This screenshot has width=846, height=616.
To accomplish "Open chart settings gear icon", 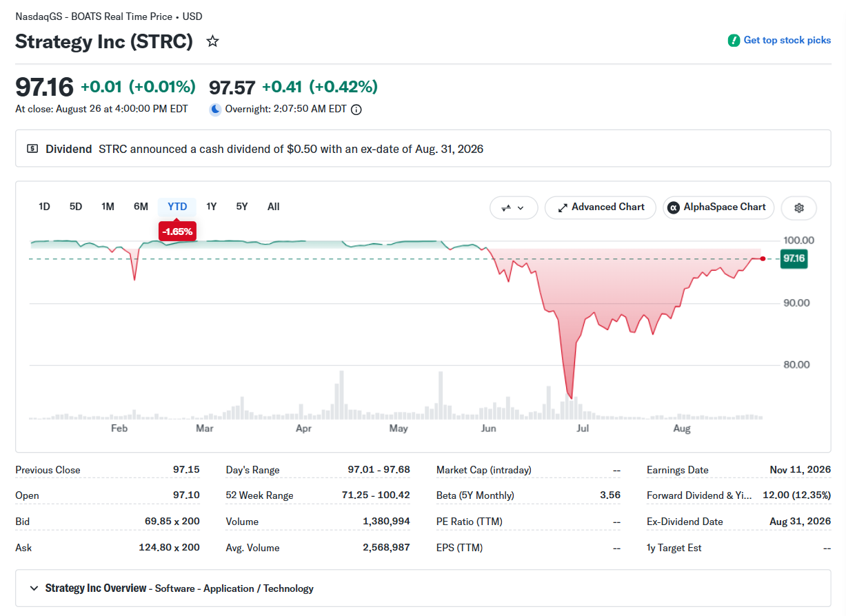I will 799,207.
